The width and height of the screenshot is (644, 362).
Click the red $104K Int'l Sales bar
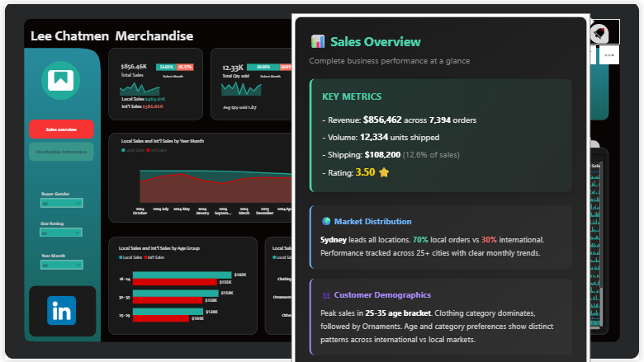pos(161,318)
